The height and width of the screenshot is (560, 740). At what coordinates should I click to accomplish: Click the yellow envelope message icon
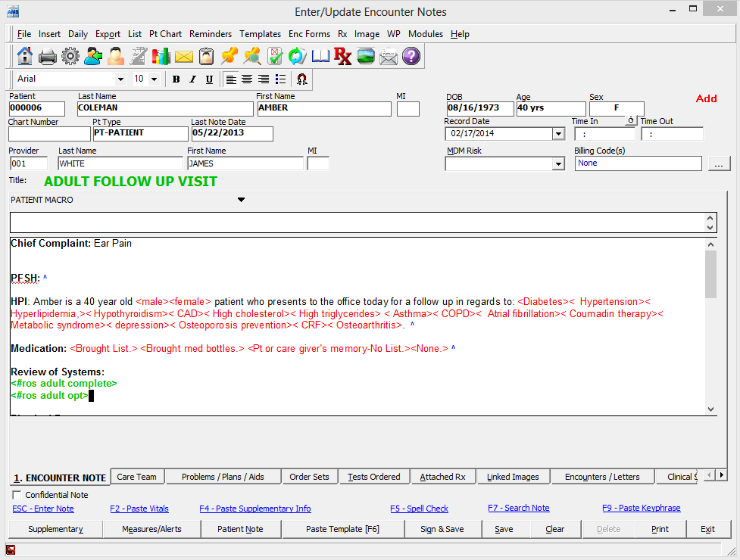(x=184, y=56)
